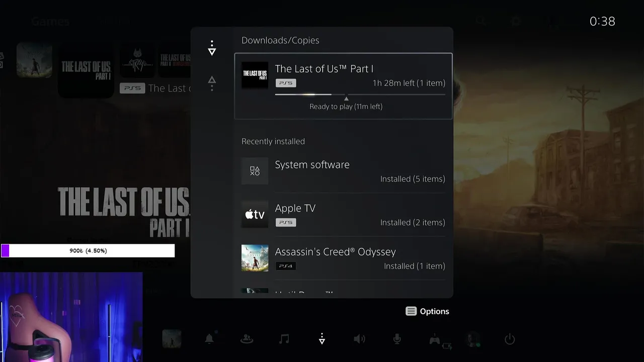
Task: Click the streamer webcam overlay
Action: pyautogui.click(x=71, y=317)
